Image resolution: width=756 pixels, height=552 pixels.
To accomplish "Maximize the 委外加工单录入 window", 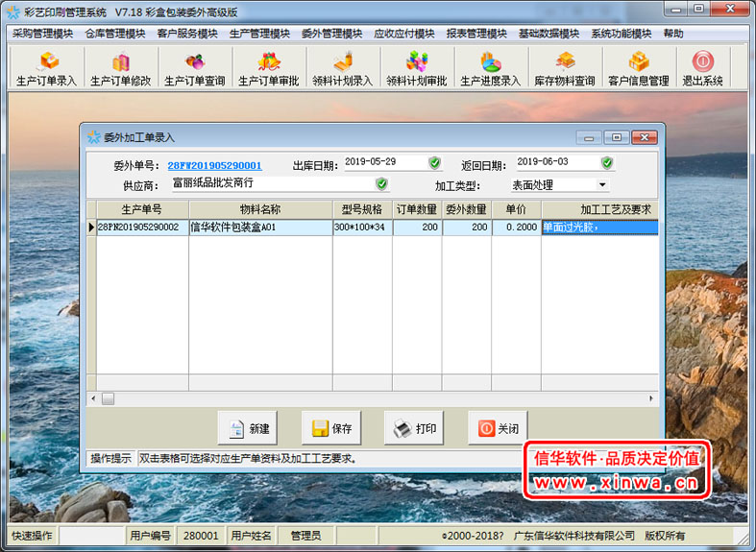I will pos(617,137).
